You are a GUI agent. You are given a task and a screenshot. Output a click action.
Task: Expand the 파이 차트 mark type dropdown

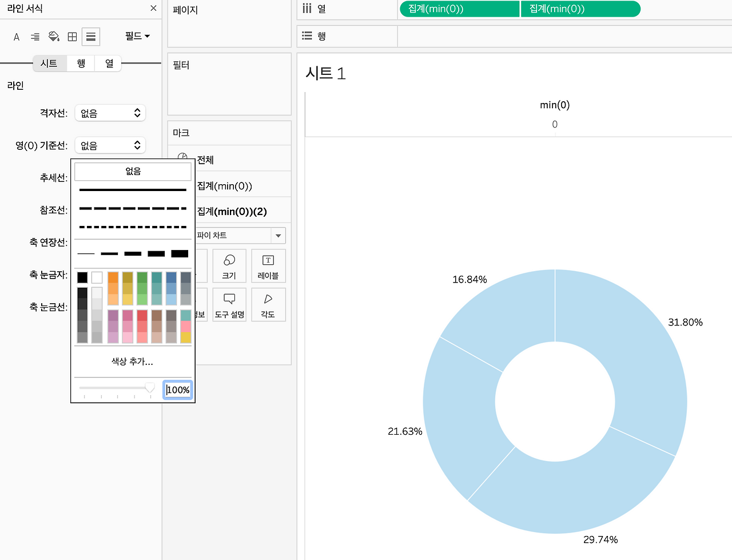240,236
